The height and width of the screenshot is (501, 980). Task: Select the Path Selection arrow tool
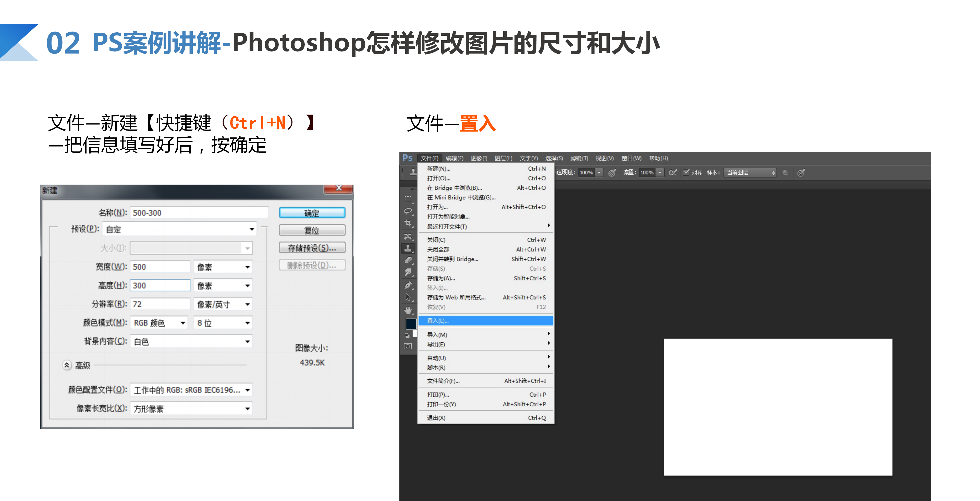[408, 297]
